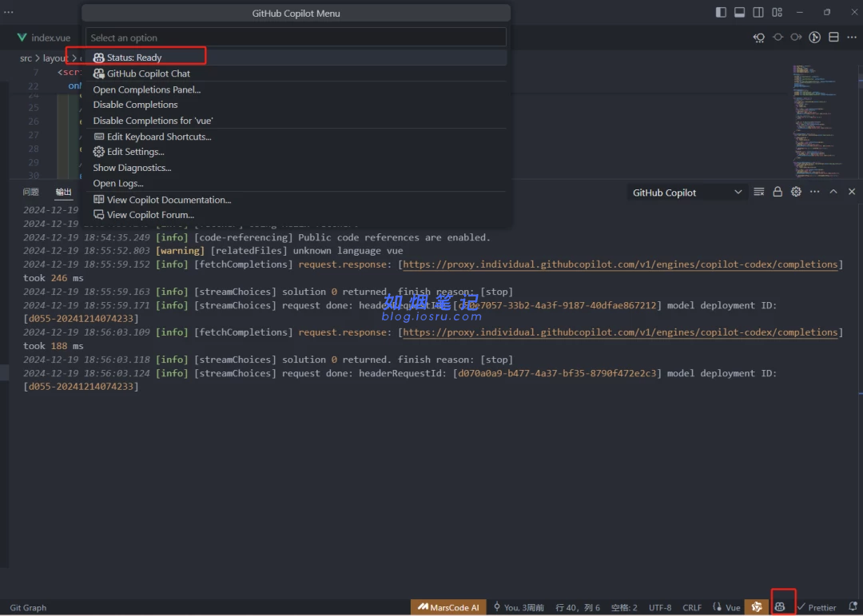Image resolution: width=863 pixels, height=616 pixels.
Task: Open completions URL in the 18:55:59.152 log line
Action: 620,264
